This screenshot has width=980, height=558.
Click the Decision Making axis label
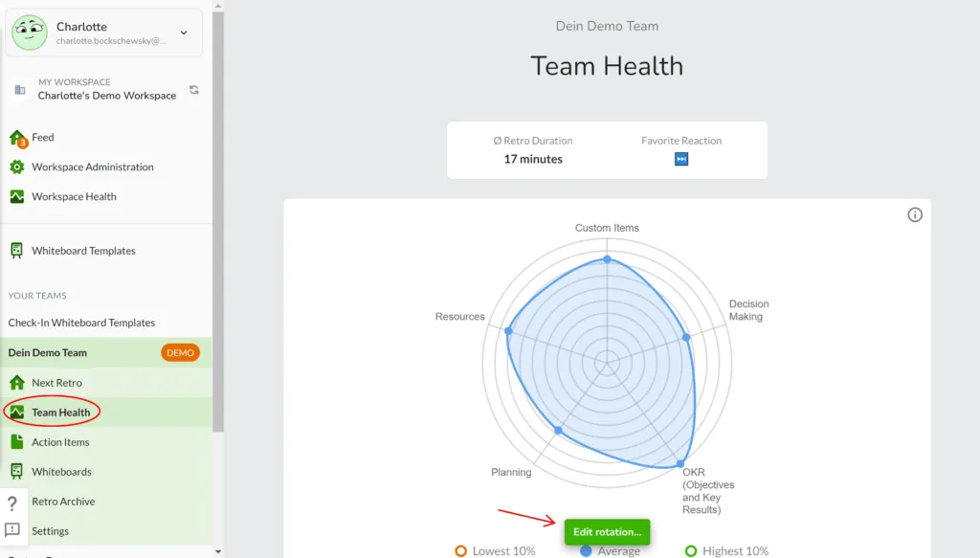point(748,310)
